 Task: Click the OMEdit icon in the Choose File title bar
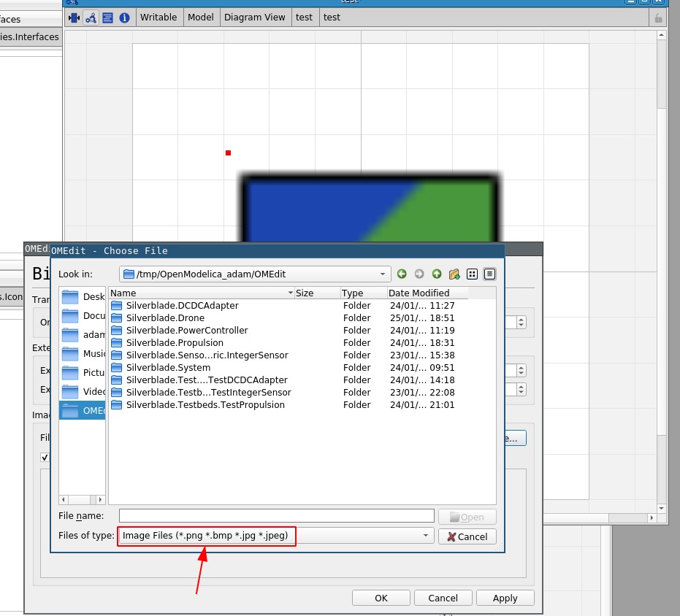pos(54,250)
